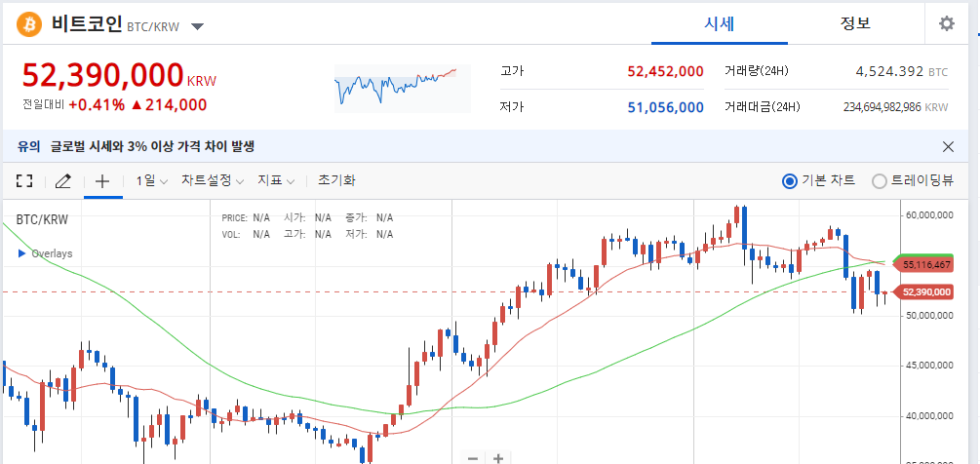Open the 정보 tab
The image size is (980, 464).
855,24
